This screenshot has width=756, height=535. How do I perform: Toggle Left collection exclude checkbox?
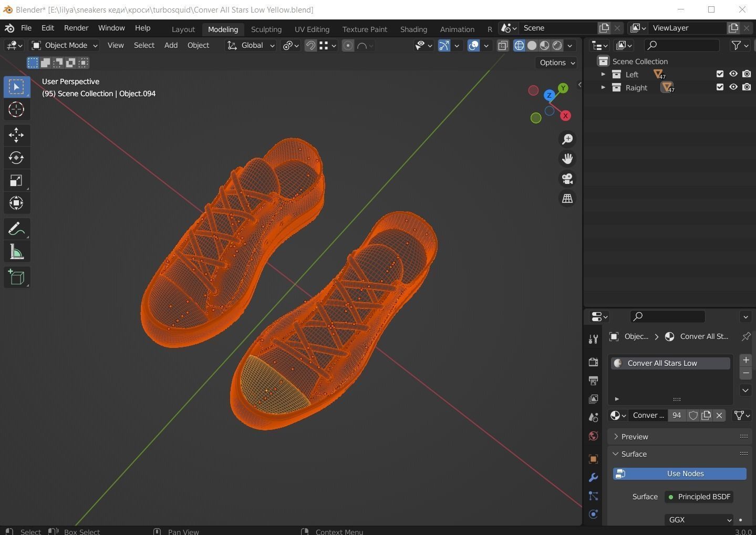[x=720, y=74]
